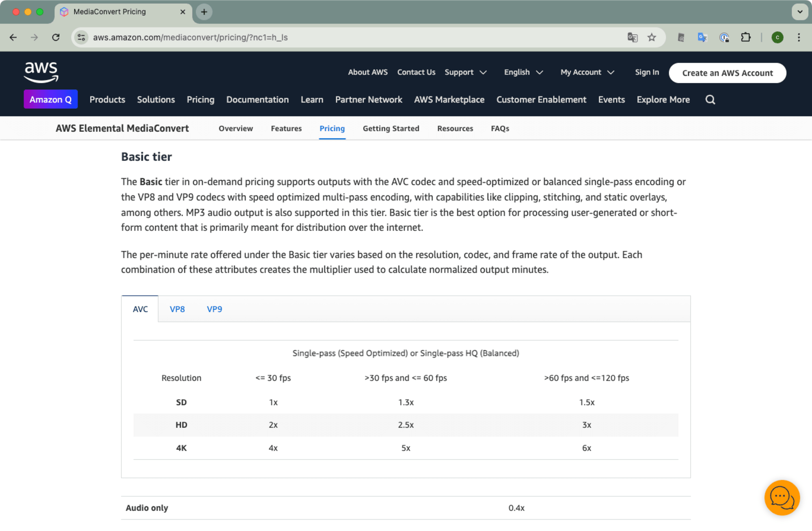The height and width of the screenshot is (531, 812).
Task: Open the Partner Network menu
Action: (369, 99)
